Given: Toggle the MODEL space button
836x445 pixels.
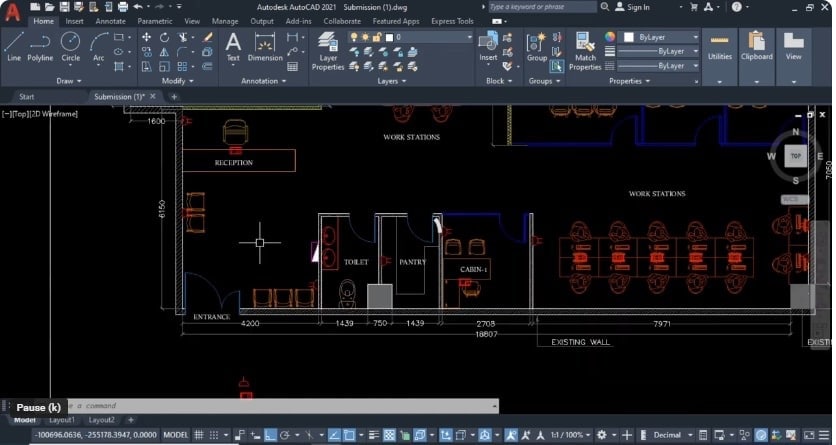Looking at the screenshot, I should pos(176,435).
